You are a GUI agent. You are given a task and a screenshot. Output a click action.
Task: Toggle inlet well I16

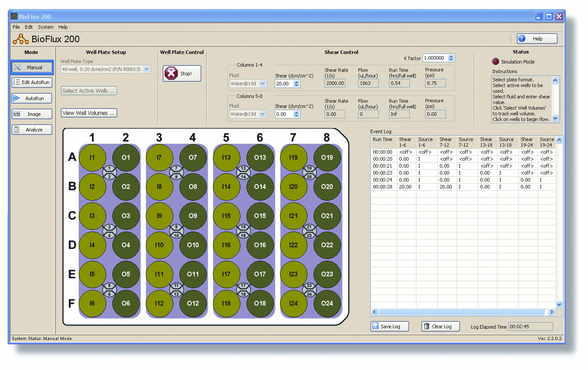click(226, 245)
